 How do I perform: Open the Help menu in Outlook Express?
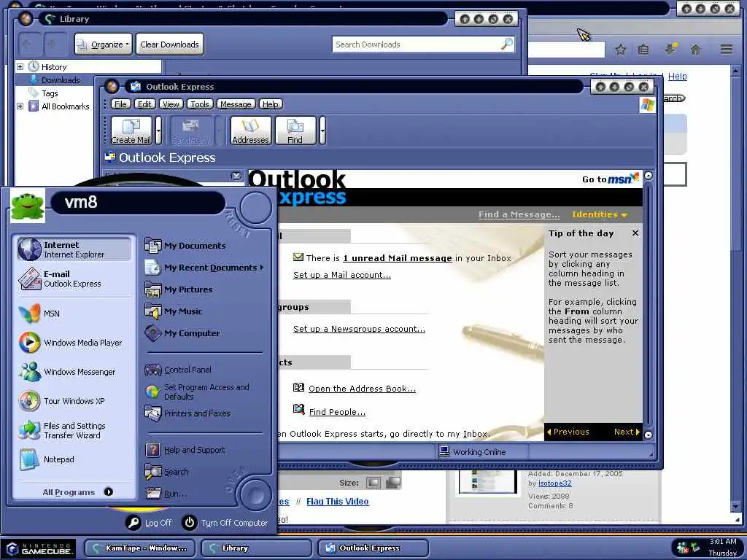[270, 104]
